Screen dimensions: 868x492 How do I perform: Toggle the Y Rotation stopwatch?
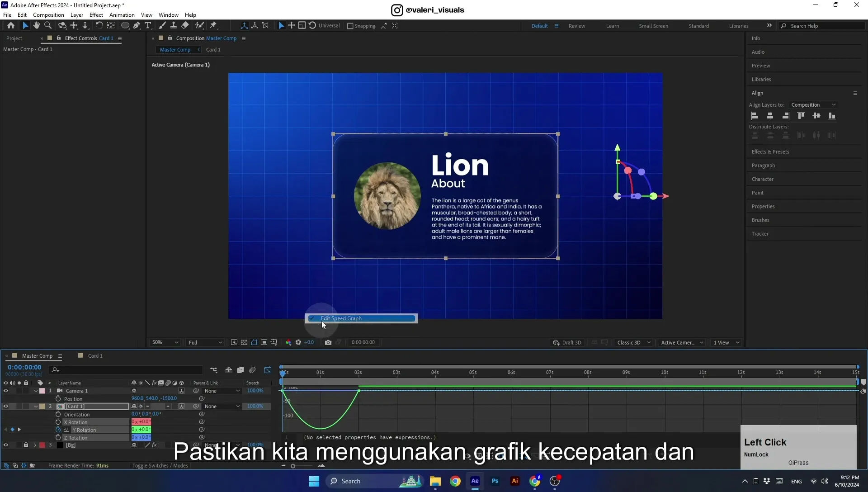(58, 430)
